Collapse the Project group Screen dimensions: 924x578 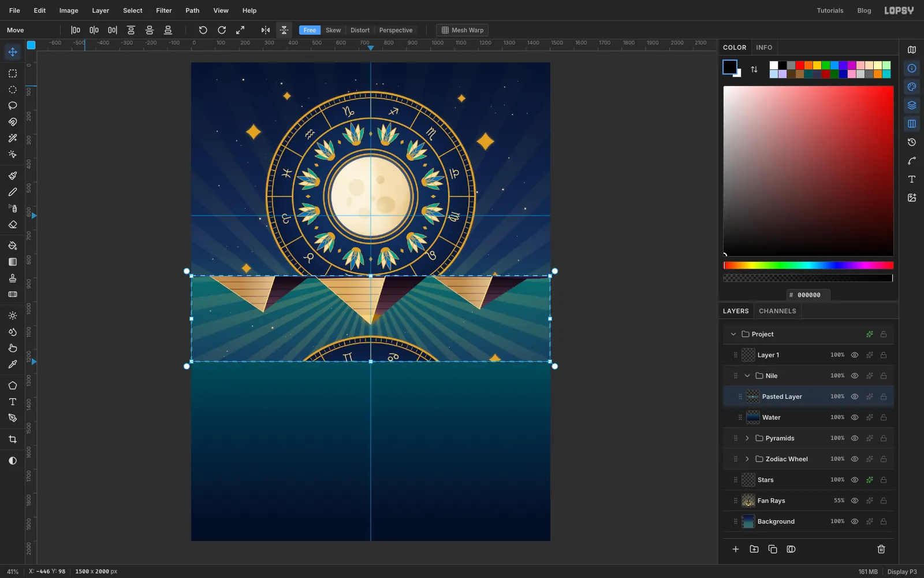click(733, 334)
